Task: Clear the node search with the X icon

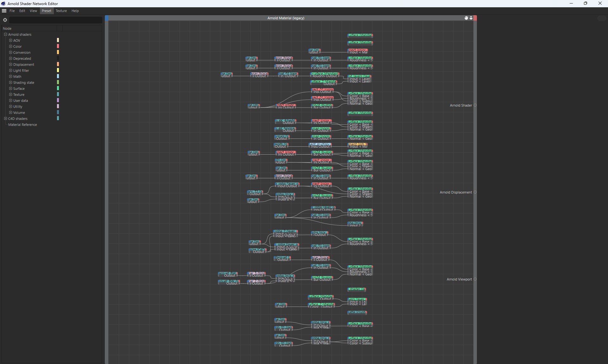Action: coord(5,20)
